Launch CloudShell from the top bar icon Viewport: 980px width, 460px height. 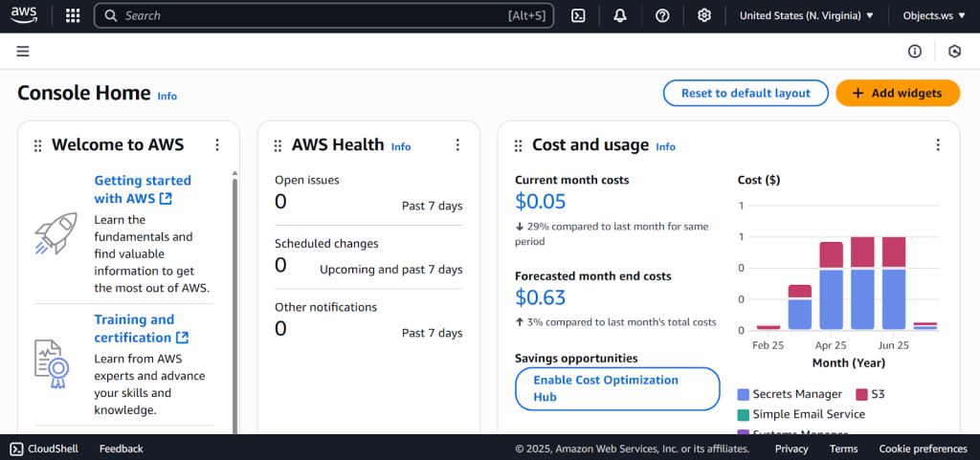(578, 15)
